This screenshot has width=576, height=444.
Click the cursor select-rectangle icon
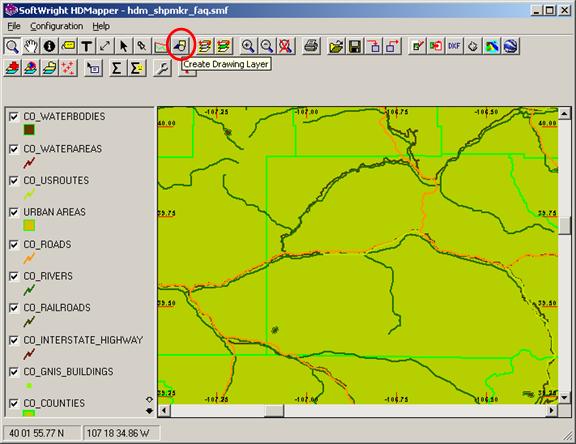(93, 68)
